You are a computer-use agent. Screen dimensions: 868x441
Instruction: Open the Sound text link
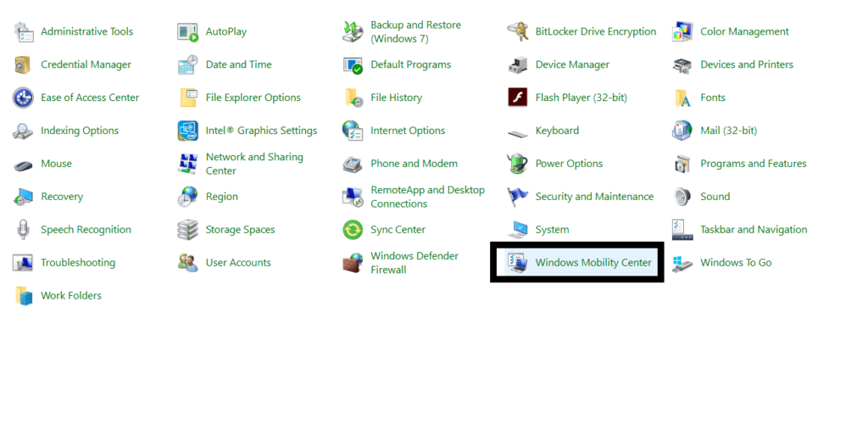[715, 197]
